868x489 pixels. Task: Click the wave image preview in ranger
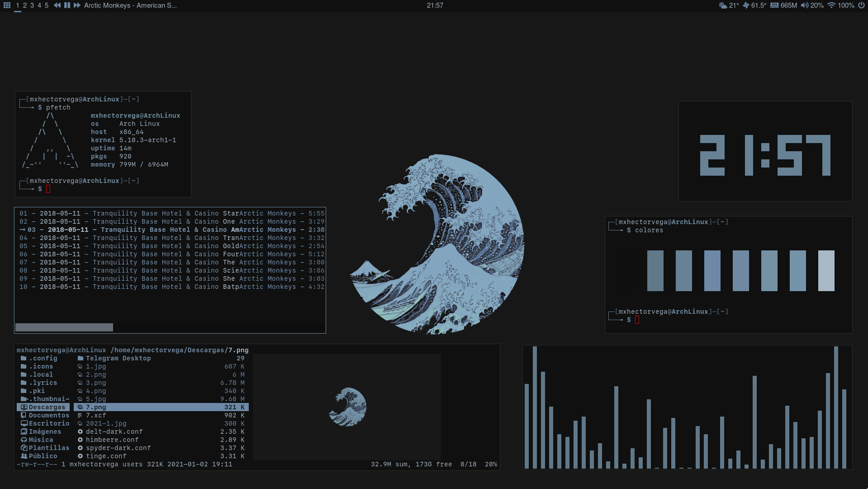pyautogui.click(x=347, y=407)
